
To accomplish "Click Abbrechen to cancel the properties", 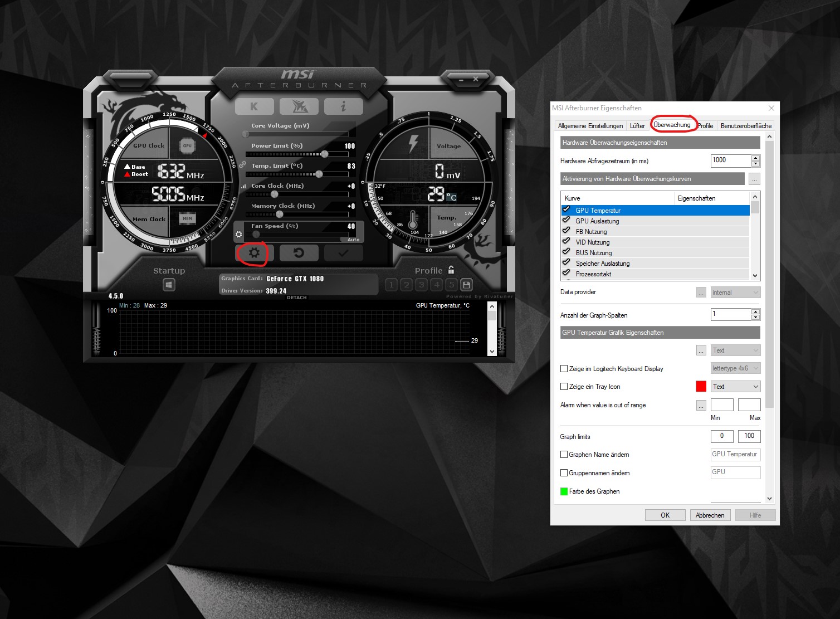I will (x=710, y=515).
